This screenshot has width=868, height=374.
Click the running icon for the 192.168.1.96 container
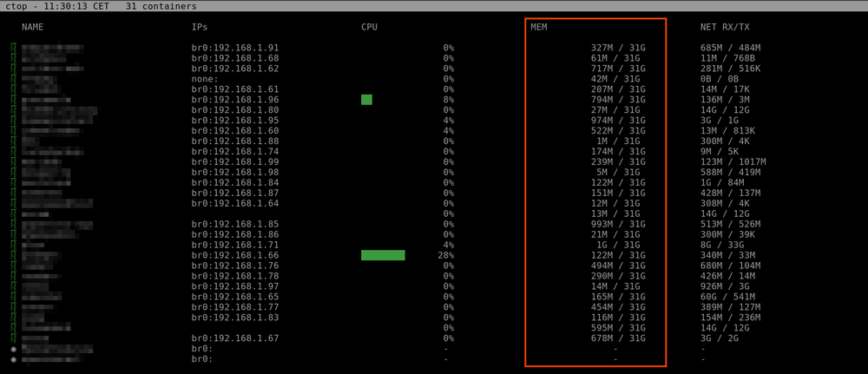pos(13,100)
